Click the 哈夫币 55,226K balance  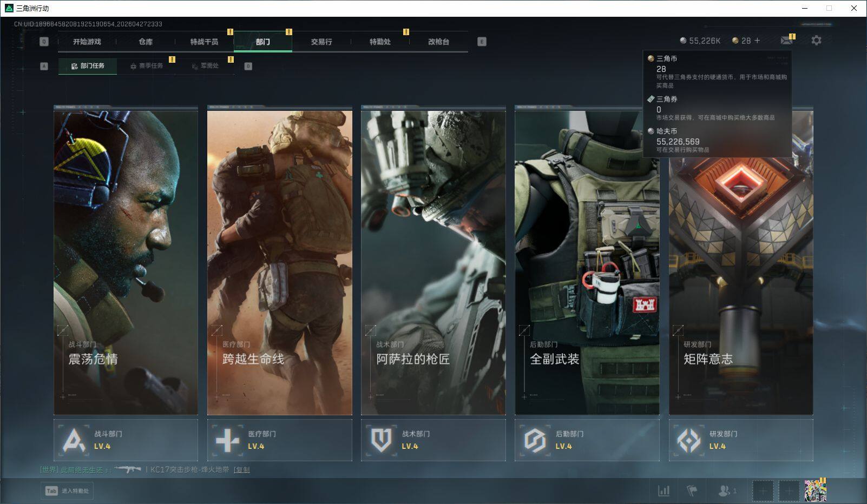[700, 41]
